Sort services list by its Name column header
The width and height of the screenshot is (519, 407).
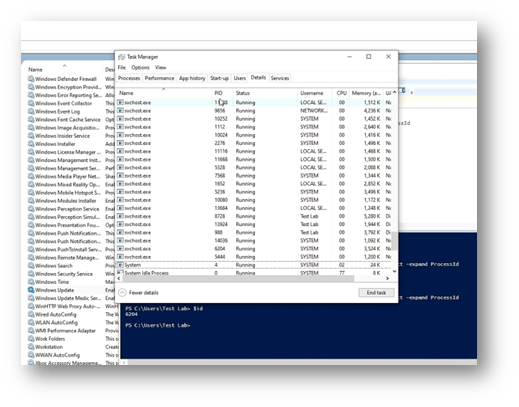(x=63, y=69)
